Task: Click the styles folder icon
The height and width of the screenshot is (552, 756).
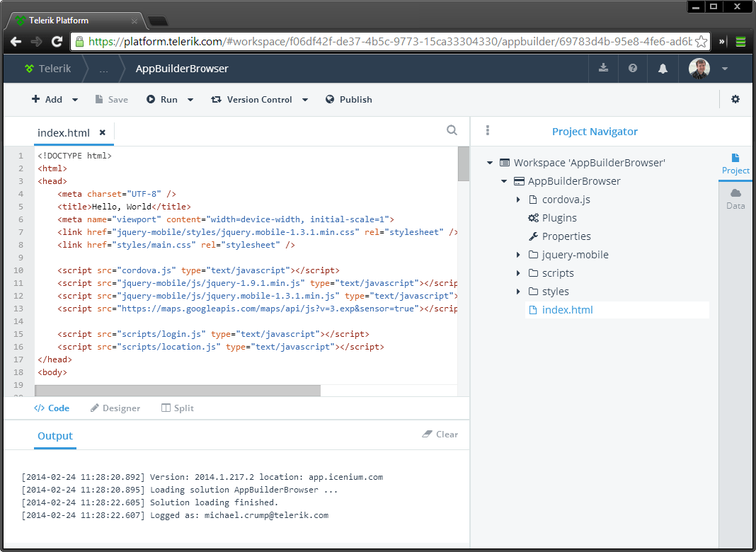Action: pos(533,291)
